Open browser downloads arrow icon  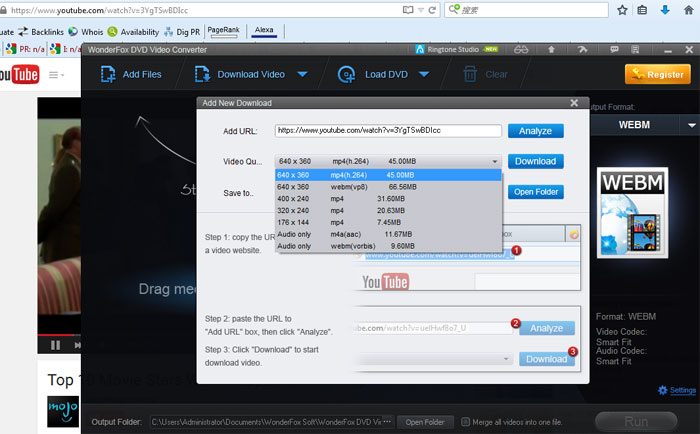click(665, 10)
